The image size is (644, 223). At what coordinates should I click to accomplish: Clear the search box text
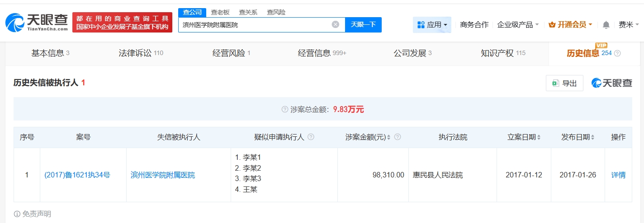click(335, 25)
